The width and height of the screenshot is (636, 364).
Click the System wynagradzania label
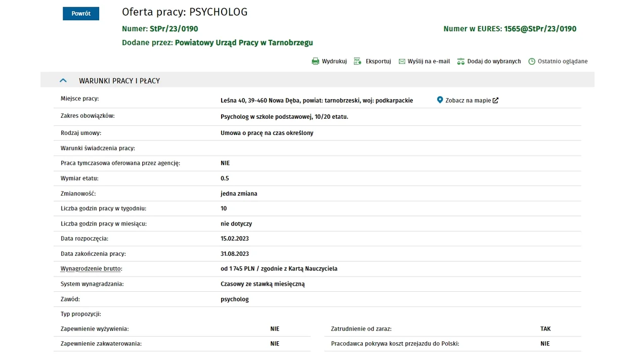pyautogui.click(x=92, y=284)
